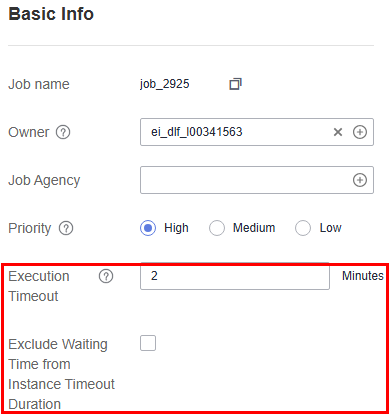Add an owner using the plus icon
The image size is (391, 419).
[x=360, y=132]
